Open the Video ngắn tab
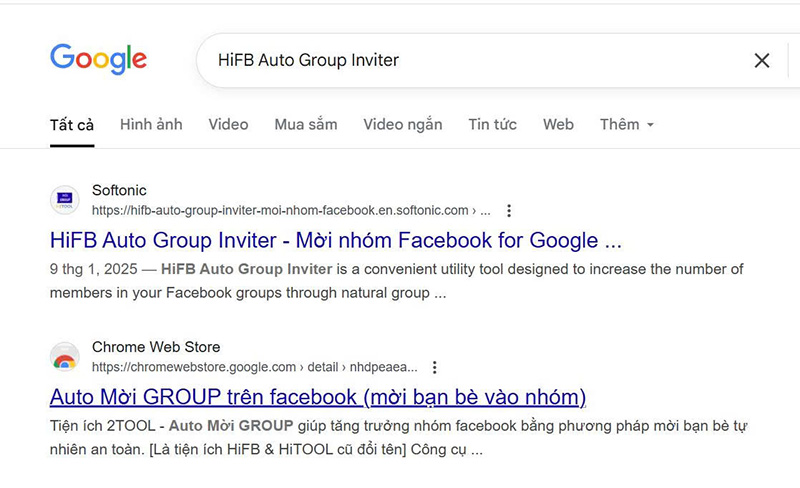The image size is (800, 488). pyautogui.click(x=403, y=125)
